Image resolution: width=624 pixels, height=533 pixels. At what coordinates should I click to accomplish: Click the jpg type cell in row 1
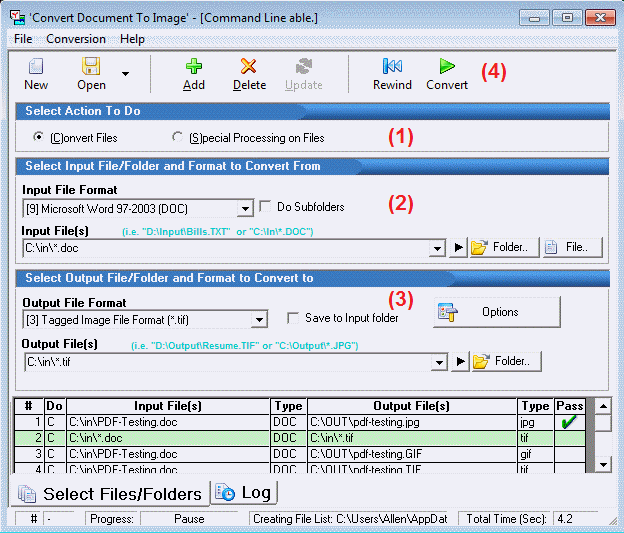[535, 422]
